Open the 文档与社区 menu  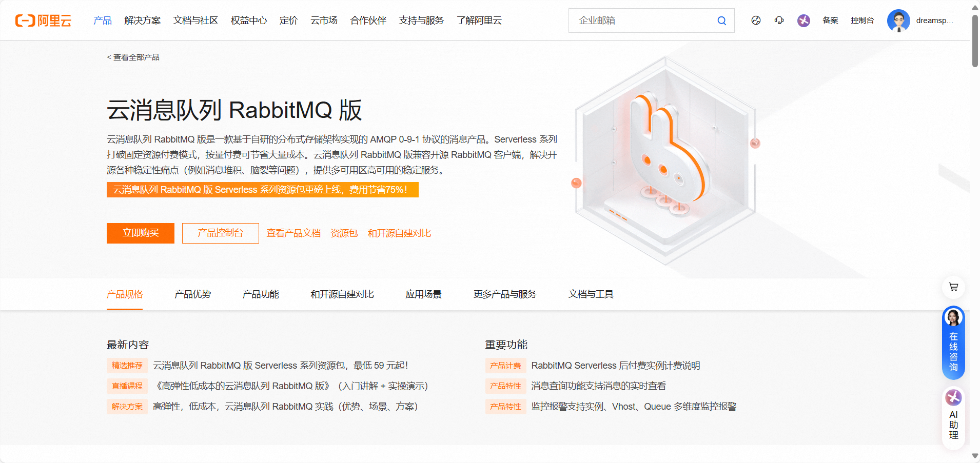195,21
